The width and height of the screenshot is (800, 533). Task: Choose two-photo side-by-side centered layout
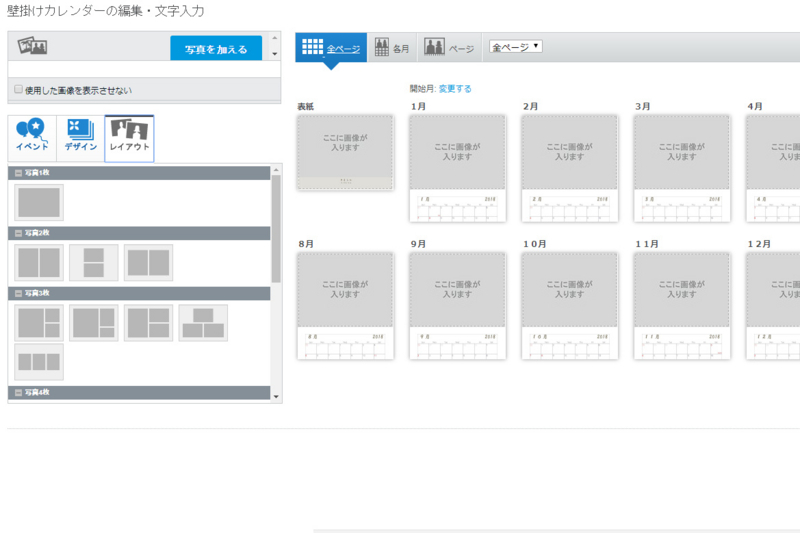[x=148, y=263]
